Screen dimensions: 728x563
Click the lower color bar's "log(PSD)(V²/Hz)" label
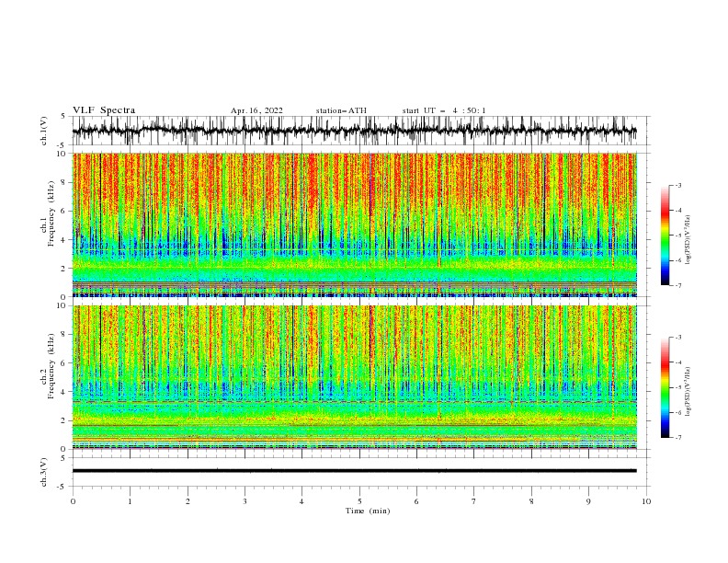pyautogui.click(x=688, y=392)
